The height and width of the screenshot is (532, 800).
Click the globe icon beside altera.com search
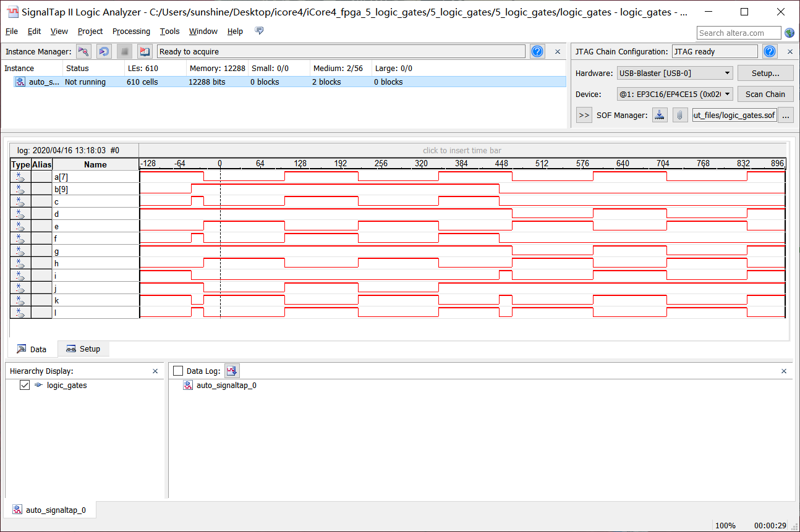tap(789, 33)
